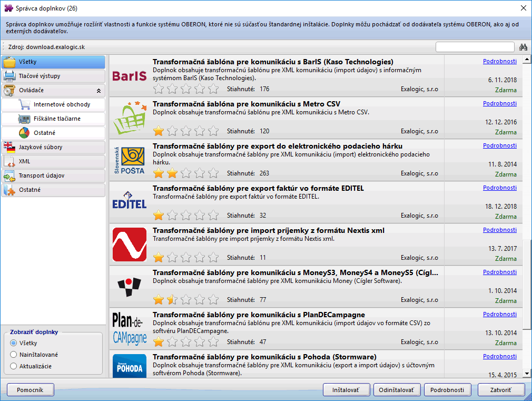Click the Transport údajov arrows icon
This screenshot has width=532, height=401.
tap(9, 175)
